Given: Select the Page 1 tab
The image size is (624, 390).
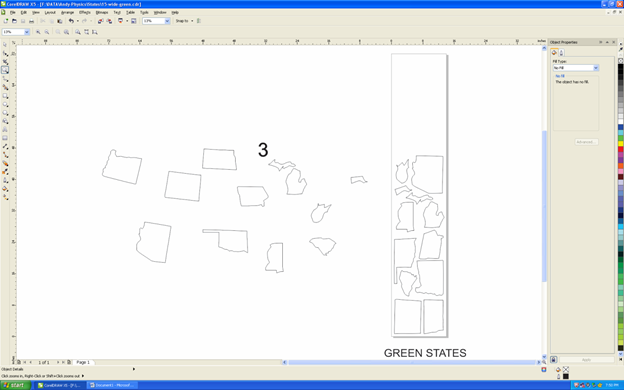Looking at the screenshot, I should (x=83, y=362).
